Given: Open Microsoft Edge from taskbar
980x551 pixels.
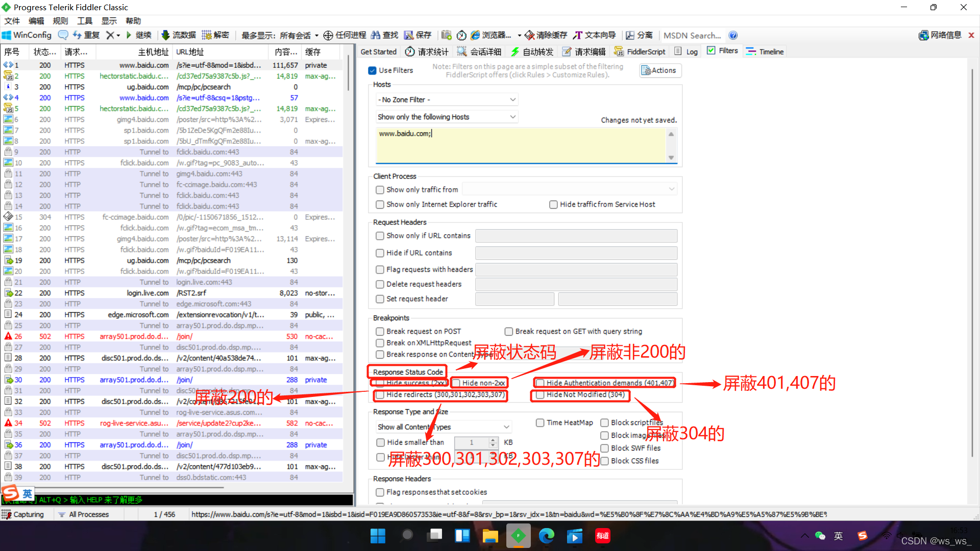Looking at the screenshot, I should click(x=546, y=536).
